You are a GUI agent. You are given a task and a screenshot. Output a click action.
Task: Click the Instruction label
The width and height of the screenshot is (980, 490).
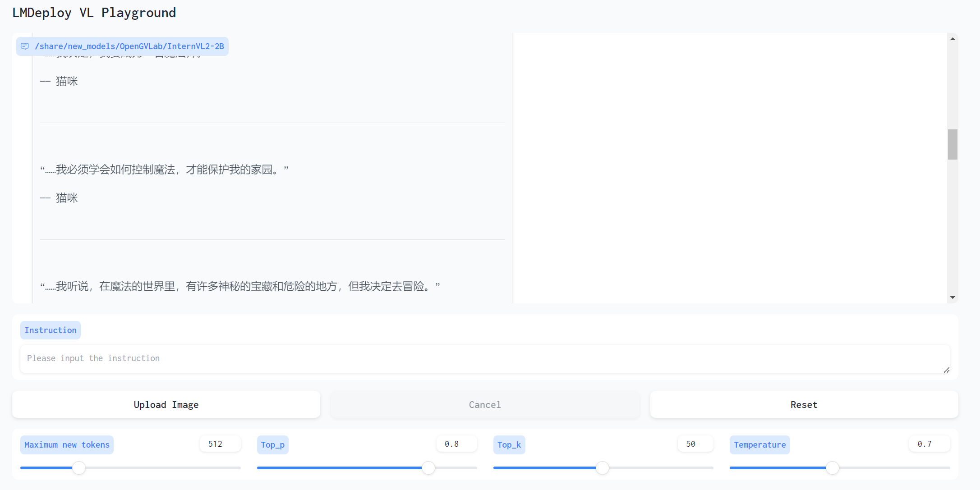coord(51,330)
